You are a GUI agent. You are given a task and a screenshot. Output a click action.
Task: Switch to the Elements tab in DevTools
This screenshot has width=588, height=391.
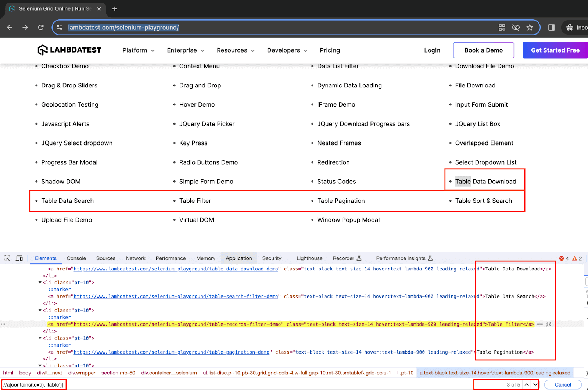pyautogui.click(x=46, y=258)
